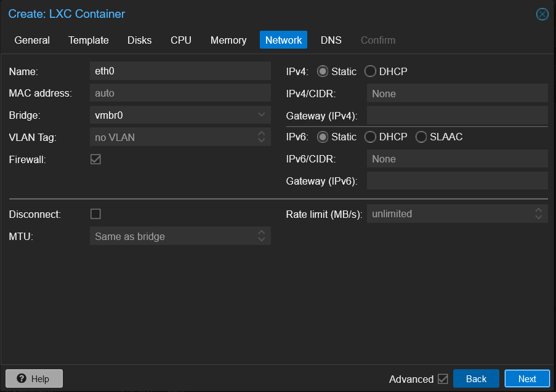The height and width of the screenshot is (392, 556).
Task: Uncheck the Advanced checkbox
Action: pos(441,379)
